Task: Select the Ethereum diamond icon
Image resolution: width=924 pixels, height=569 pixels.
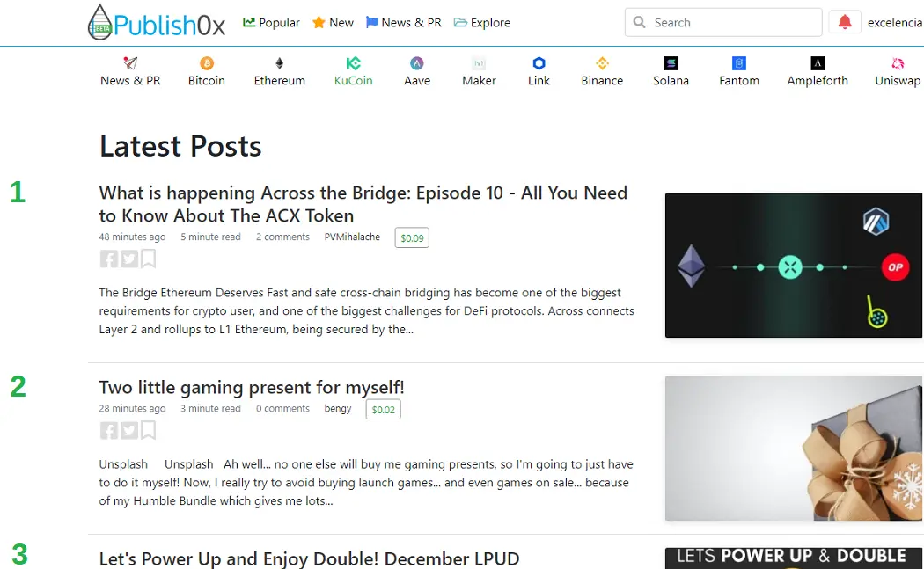Action: click(x=279, y=63)
